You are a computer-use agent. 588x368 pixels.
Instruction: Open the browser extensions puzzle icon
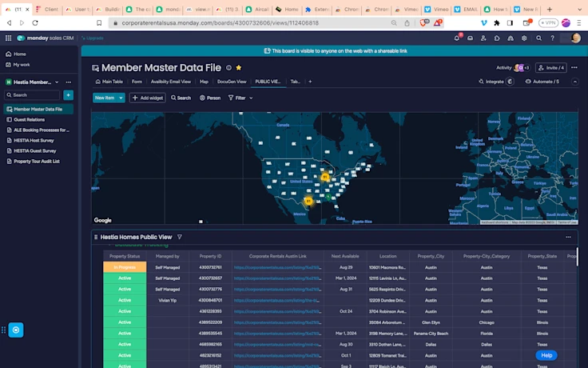pyautogui.click(x=497, y=23)
